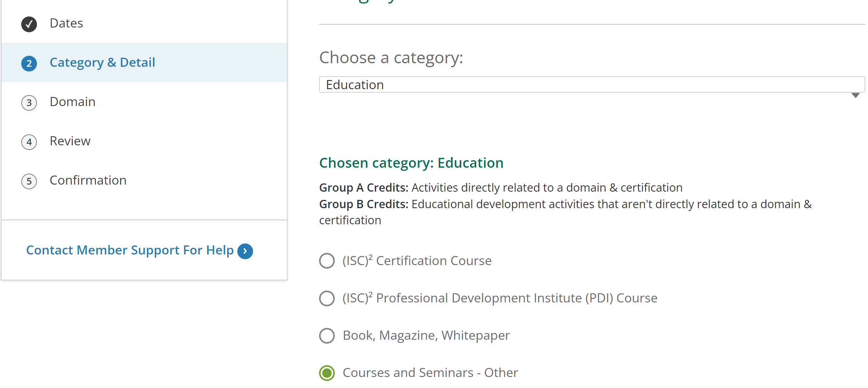
Task: Select the Professional Development Institute (PDI) Course option
Action: click(327, 298)
